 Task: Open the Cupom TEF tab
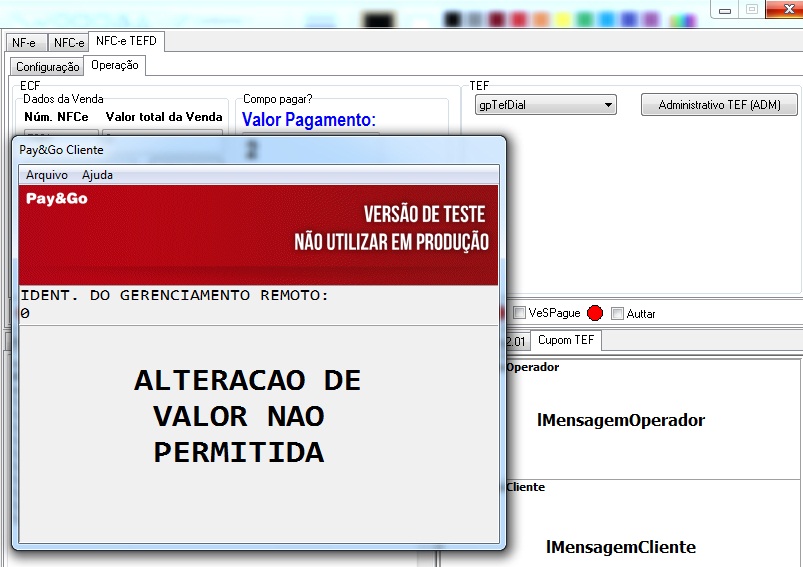point(566,340)
